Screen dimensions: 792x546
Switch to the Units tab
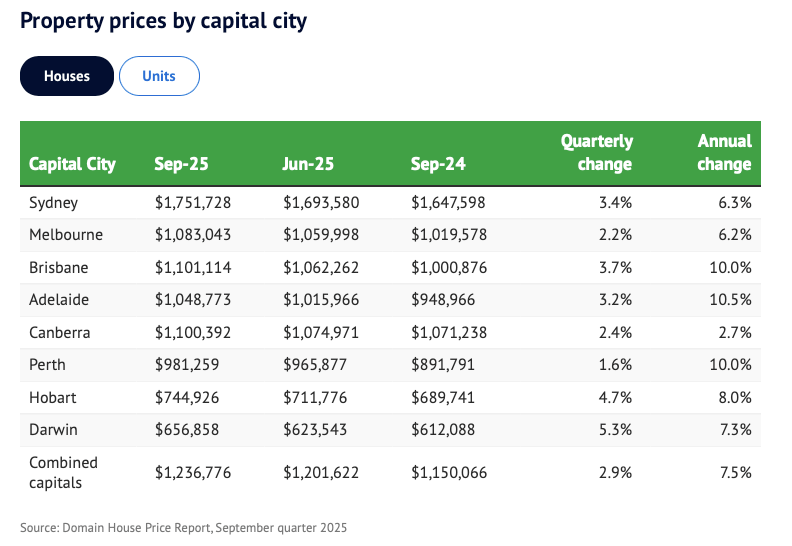(159, 76)
